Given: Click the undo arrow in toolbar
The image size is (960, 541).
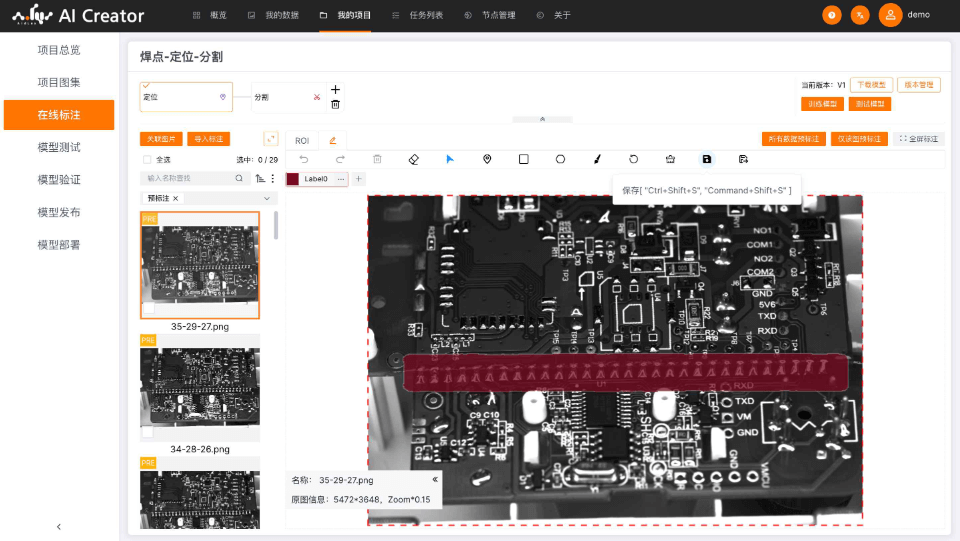Looking at the screenshot, I should coord(304,159).
